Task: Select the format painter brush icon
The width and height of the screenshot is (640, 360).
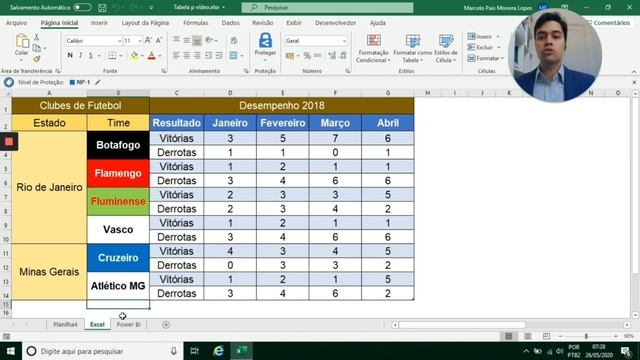Action: 36,60
